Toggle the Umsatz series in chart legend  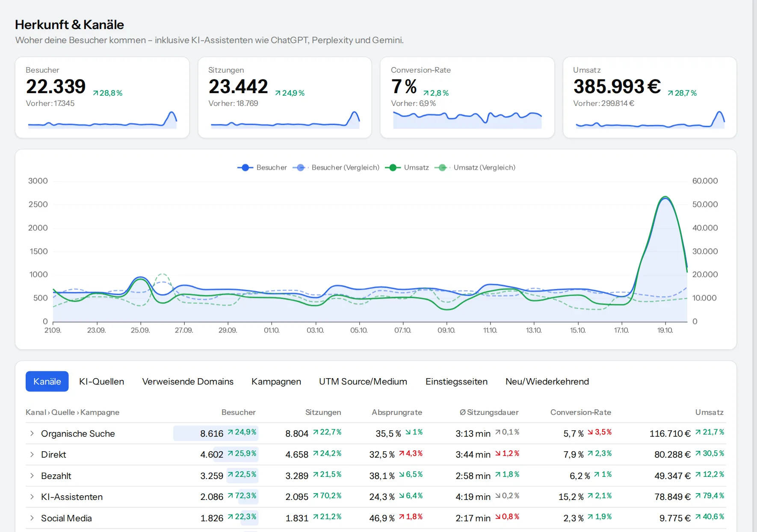click(407, 168)
